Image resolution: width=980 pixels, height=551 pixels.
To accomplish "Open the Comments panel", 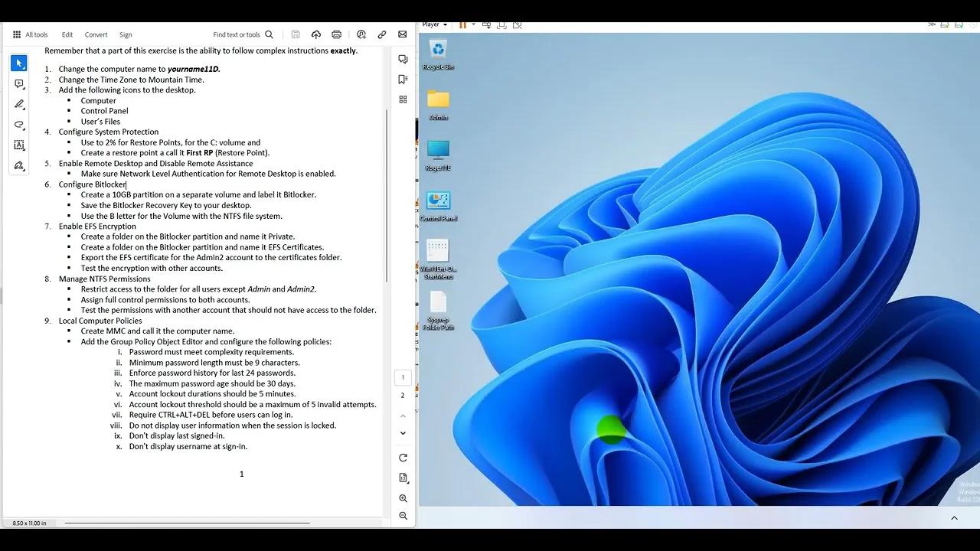I will coord(403,58).
